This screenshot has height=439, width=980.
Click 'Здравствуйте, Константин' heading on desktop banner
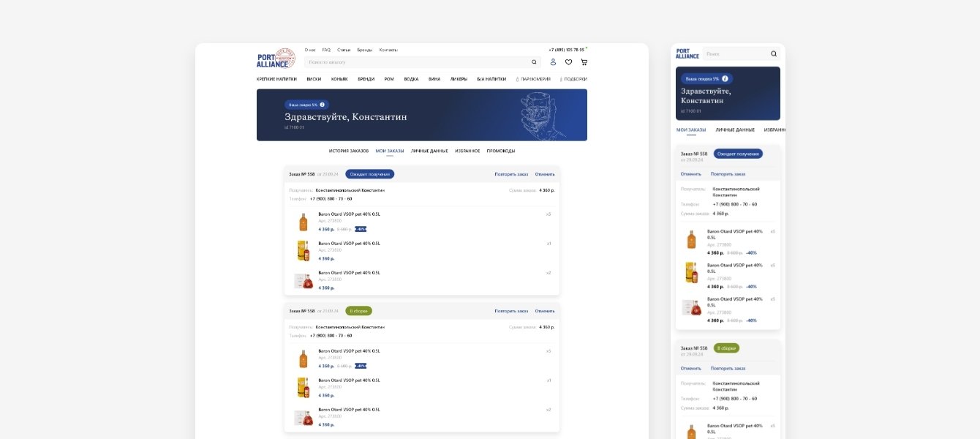[346, 117]
